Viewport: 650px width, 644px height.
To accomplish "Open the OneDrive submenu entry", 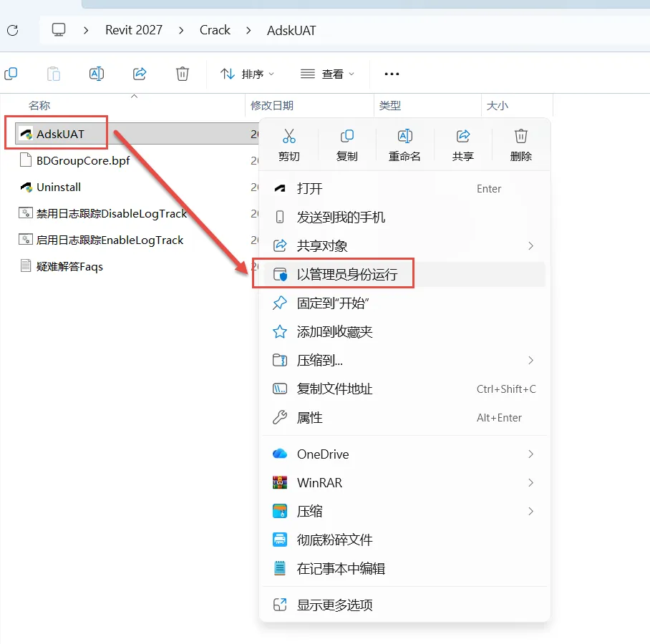I will coord(404,454).
